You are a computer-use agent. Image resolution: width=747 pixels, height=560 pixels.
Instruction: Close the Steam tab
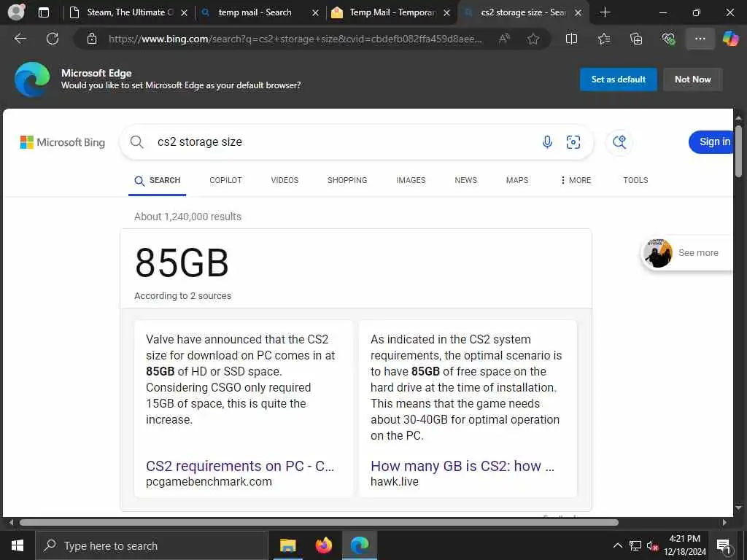[x=185, y=13]
